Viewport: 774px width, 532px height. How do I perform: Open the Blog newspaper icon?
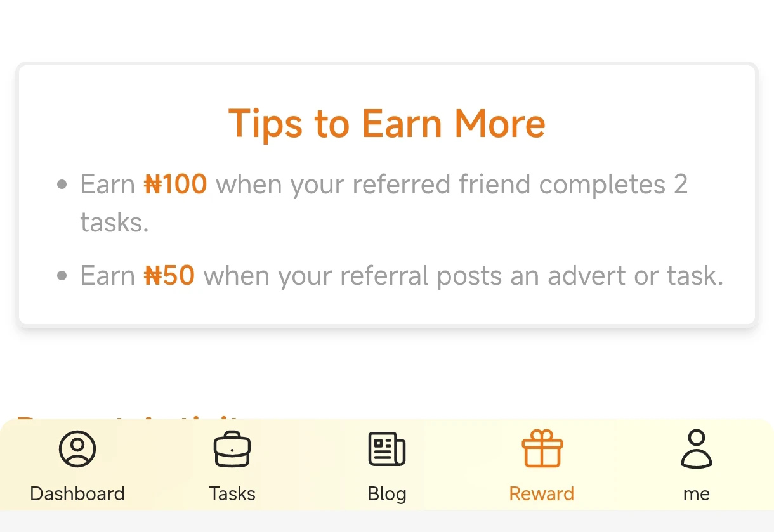point(387,448)
